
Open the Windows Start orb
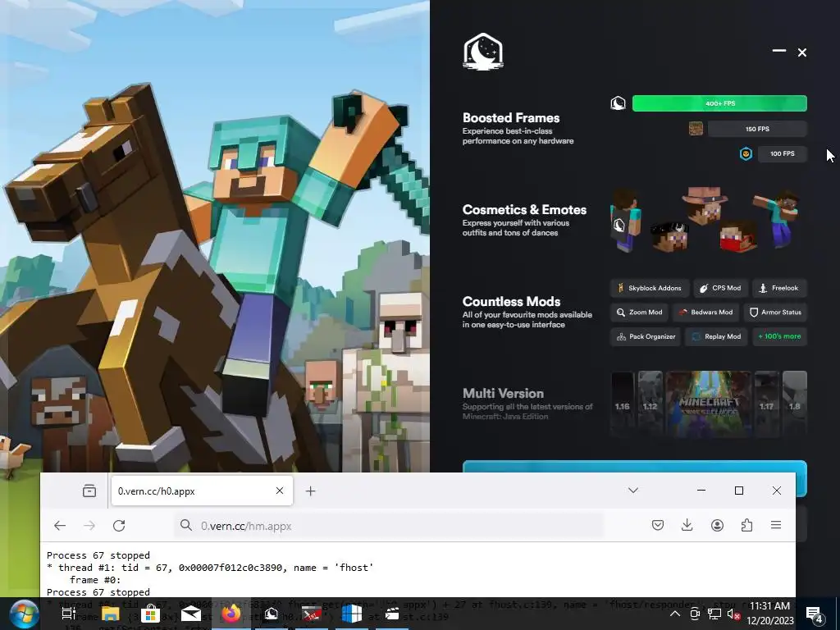(x=24, y=614)
